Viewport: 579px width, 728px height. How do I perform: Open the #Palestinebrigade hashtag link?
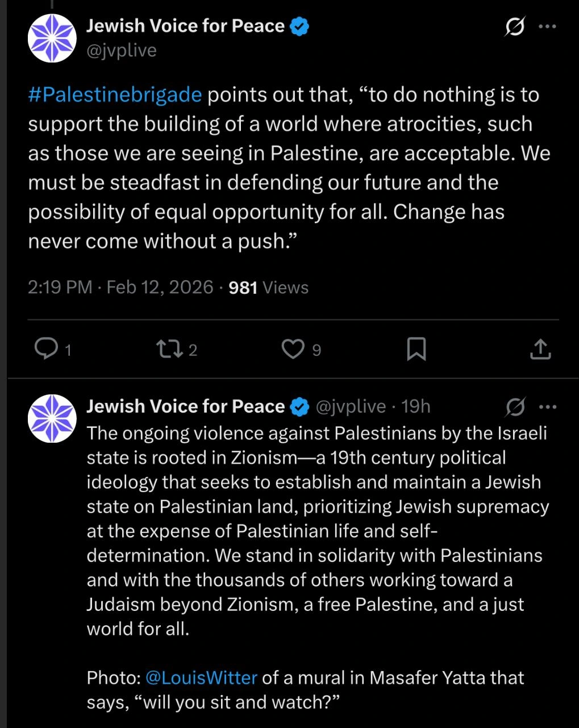tap(115, 94)
